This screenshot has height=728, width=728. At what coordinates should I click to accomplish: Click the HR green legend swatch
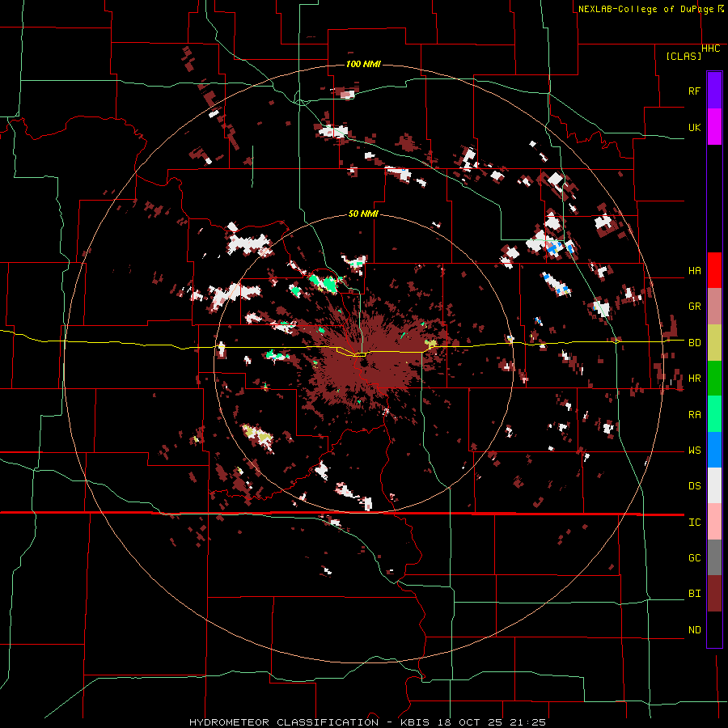pyautogui.click(x=714, y=379)
